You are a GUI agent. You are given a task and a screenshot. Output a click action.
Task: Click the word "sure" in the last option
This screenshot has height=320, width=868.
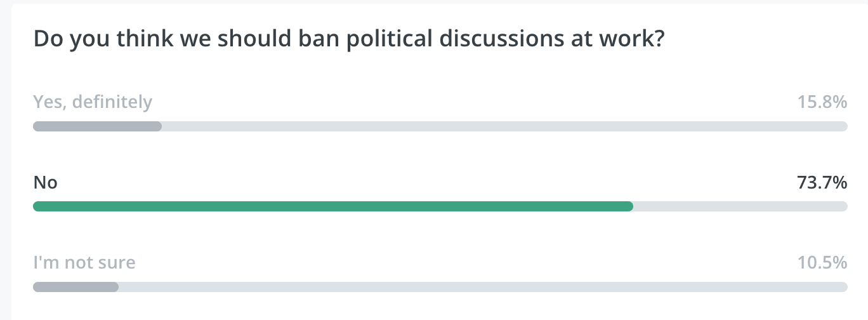117,262
